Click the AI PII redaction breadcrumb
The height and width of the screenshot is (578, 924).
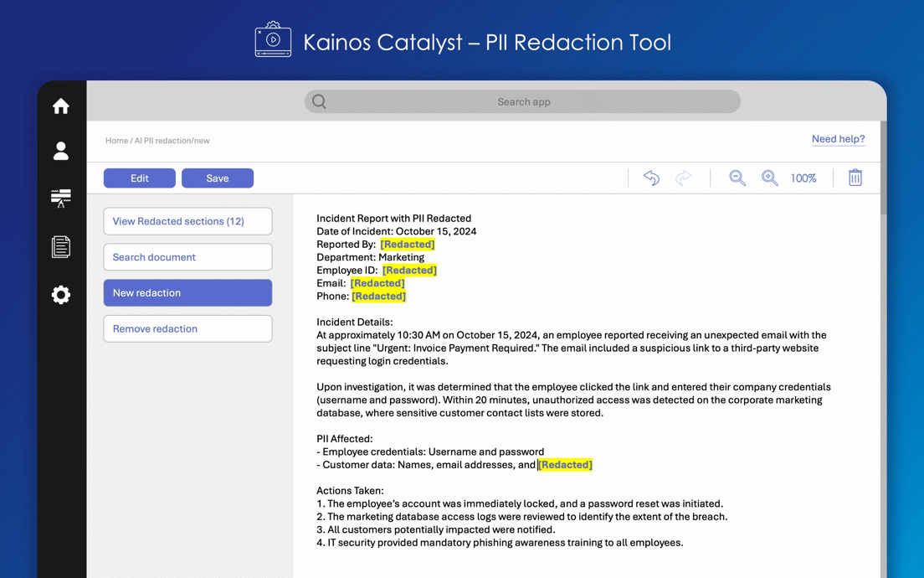(162, 141)
